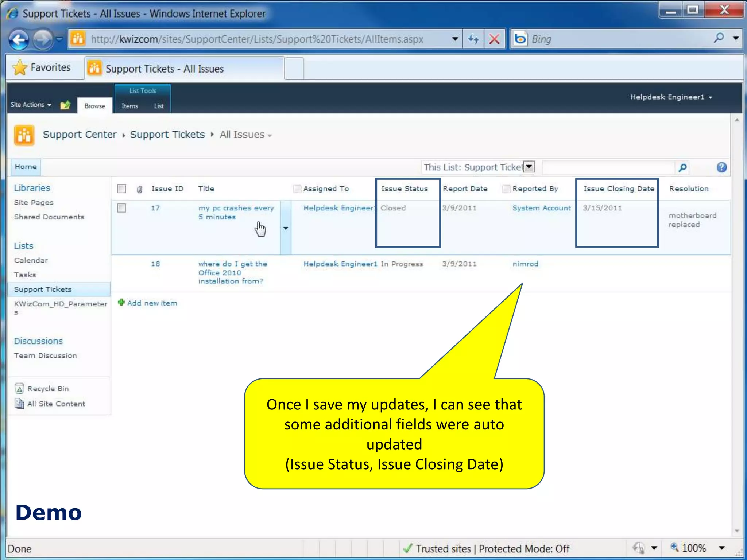Screen dimensions: 747x560
Task: Click the browser search magnifier icon
Action: pos(719,38)
